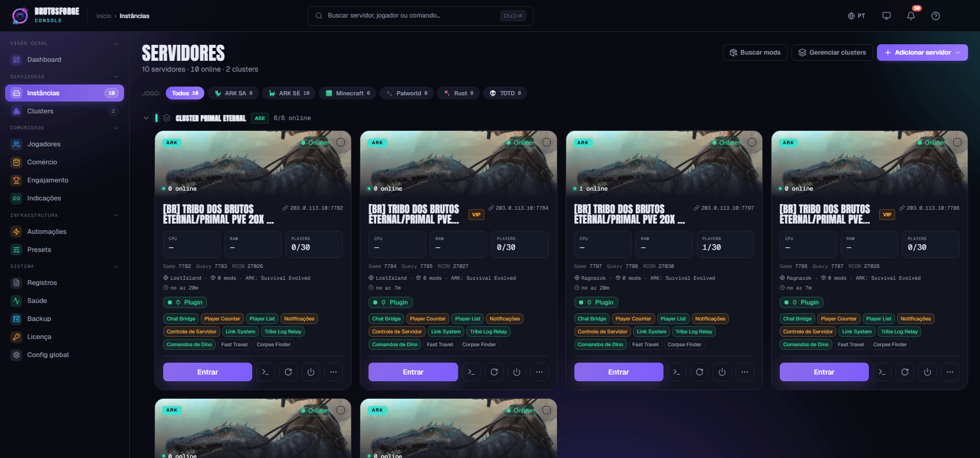Open the Adicionar servidor dropdown
The width and height of the screenshot is (980, 458).
coord(922,53)
